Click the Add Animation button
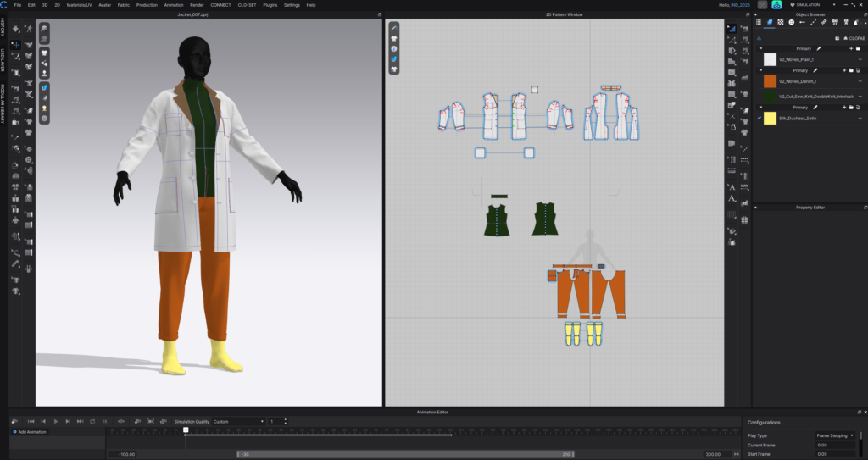This screenshot has width=868, height=460. click(30, 432)
